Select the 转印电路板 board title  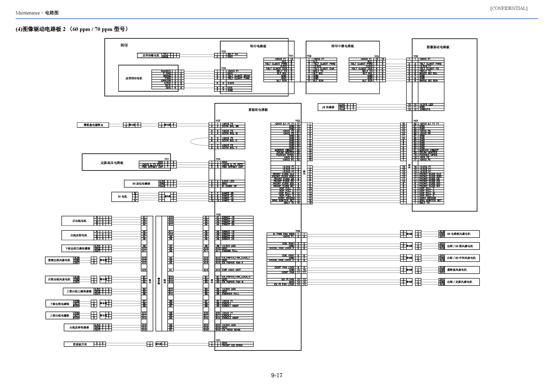pyautogui.click(x=258, y=46)
